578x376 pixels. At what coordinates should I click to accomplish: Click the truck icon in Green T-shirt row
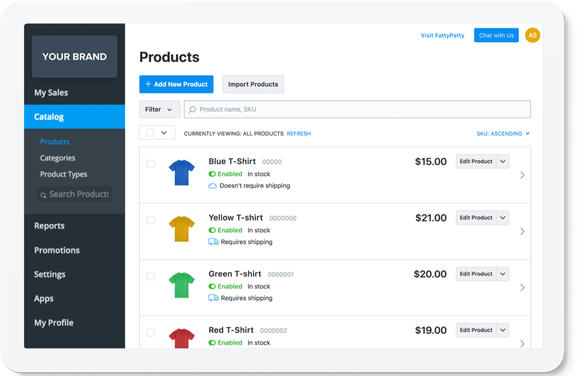pos(213,298)
